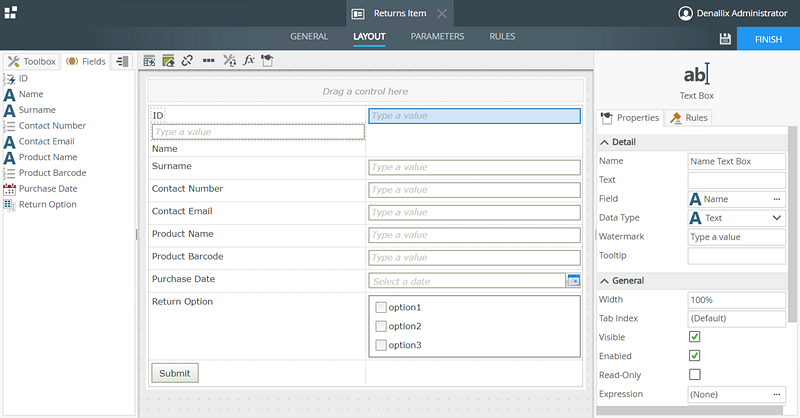Image resolution: width=800 pixels, height=418 pixels.
Task: Toggle the Read-Only checkbox
Action: coord(695,374)
